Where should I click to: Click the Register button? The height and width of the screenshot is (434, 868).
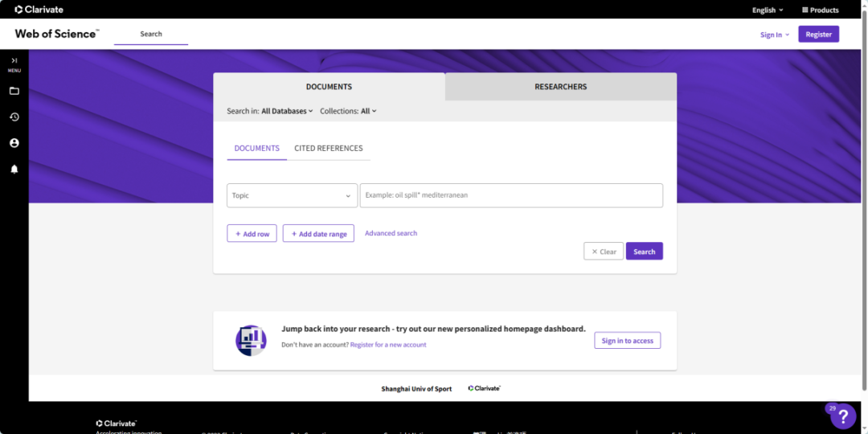pos(819,35)
